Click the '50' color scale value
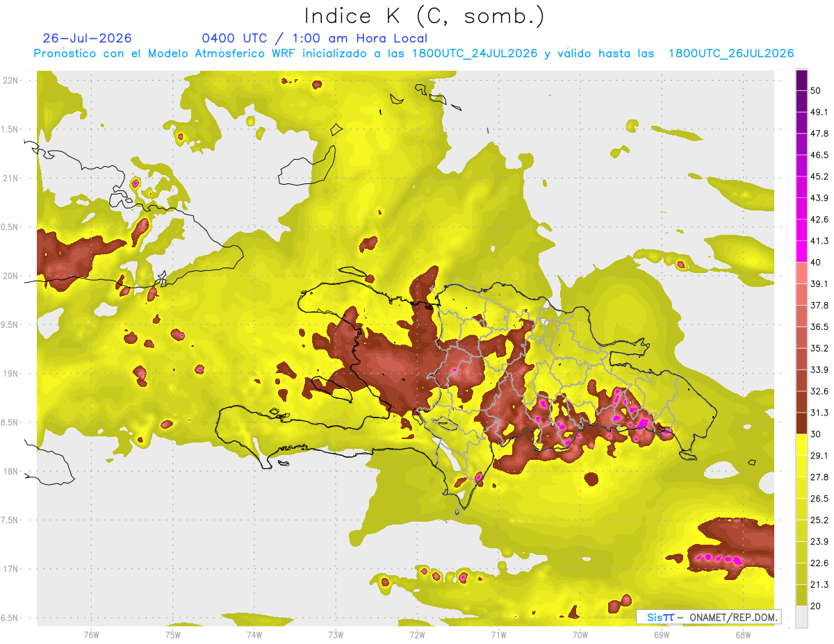This screenshot has width=834, height=644. (x=816, y=90)
